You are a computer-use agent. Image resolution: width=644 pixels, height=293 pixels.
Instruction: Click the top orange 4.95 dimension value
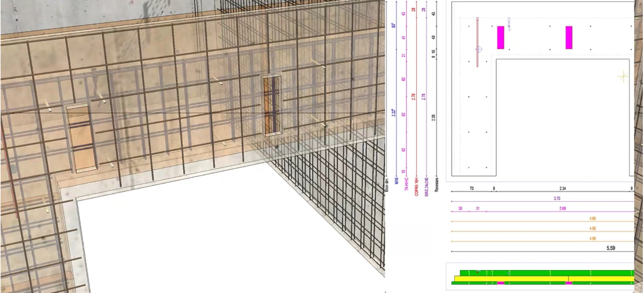[593, 219]
